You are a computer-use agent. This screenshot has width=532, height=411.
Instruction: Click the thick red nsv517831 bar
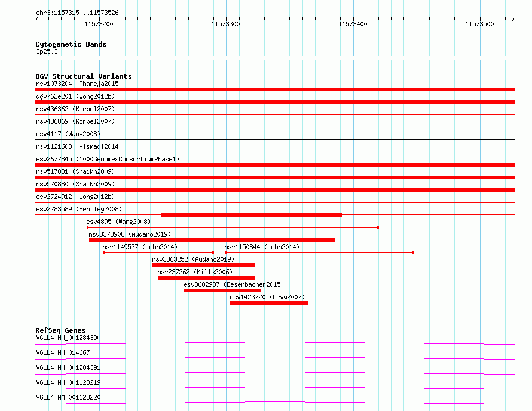click(x=275, y=177)
